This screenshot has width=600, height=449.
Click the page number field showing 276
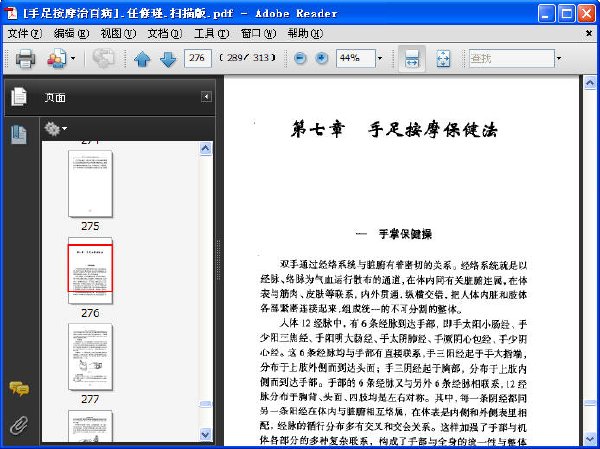tap(197, 58)
